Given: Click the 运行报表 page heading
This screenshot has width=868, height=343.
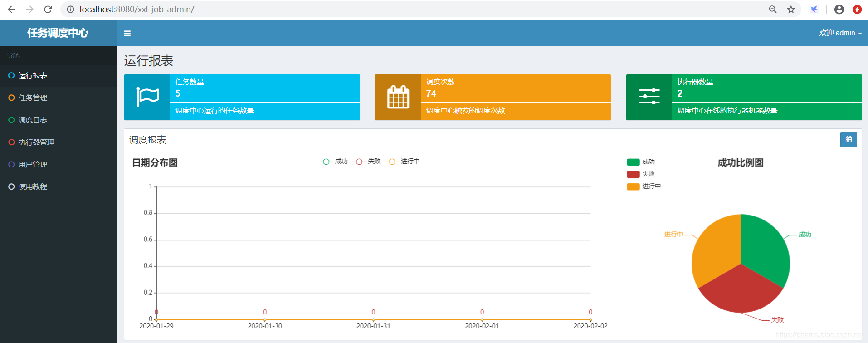Looking at the screenshot, I should [149, 61].
